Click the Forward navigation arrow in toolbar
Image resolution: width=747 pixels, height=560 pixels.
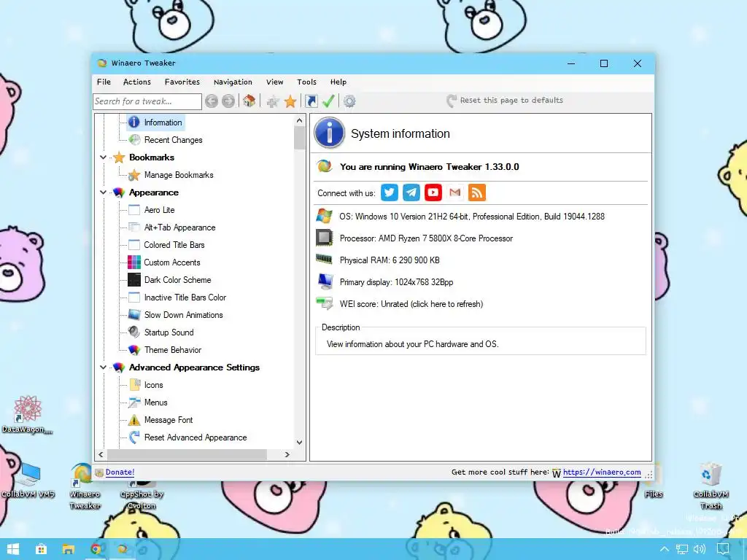pos(228,101)
